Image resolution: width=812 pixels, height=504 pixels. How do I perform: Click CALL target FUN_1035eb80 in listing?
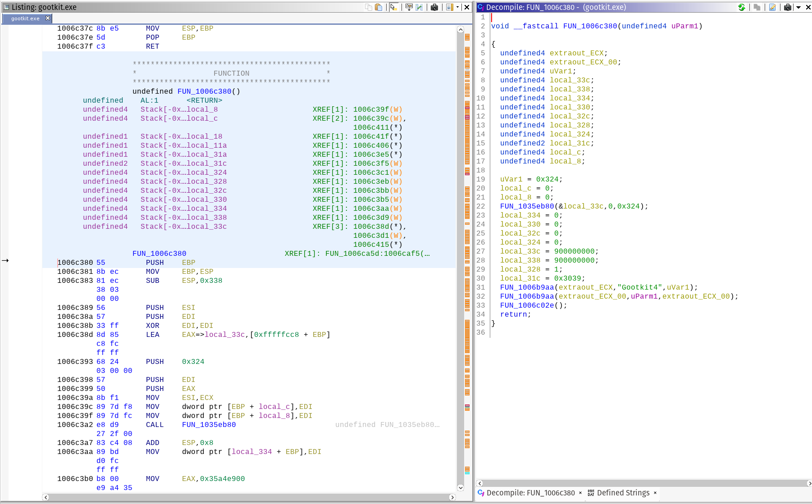click(x=209, y=425)
